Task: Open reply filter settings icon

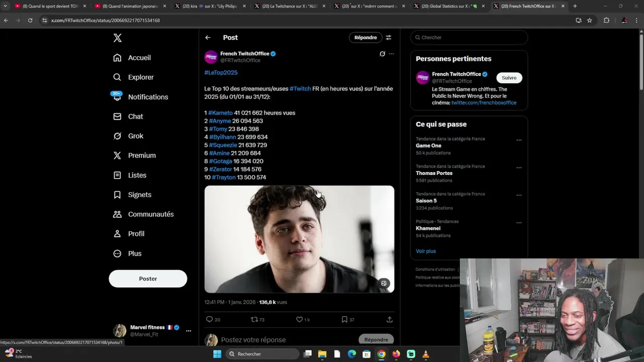Action: [388, 38]
